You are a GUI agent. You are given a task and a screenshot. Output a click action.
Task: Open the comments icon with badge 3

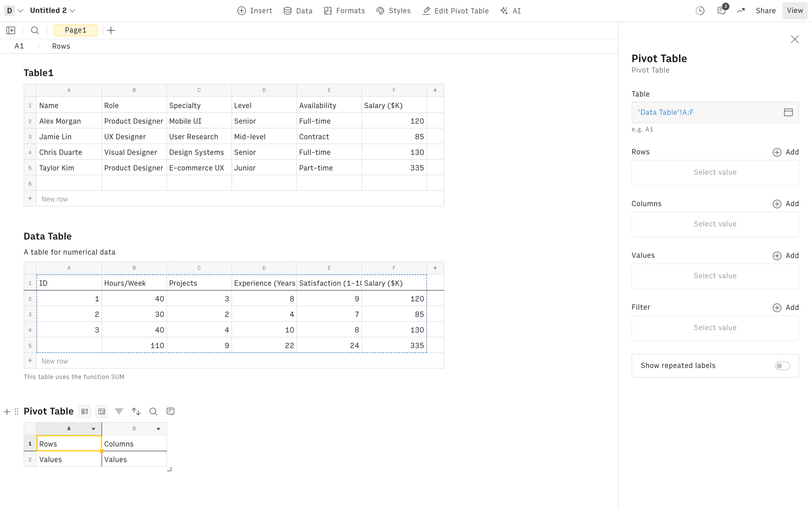click(721, 11)
